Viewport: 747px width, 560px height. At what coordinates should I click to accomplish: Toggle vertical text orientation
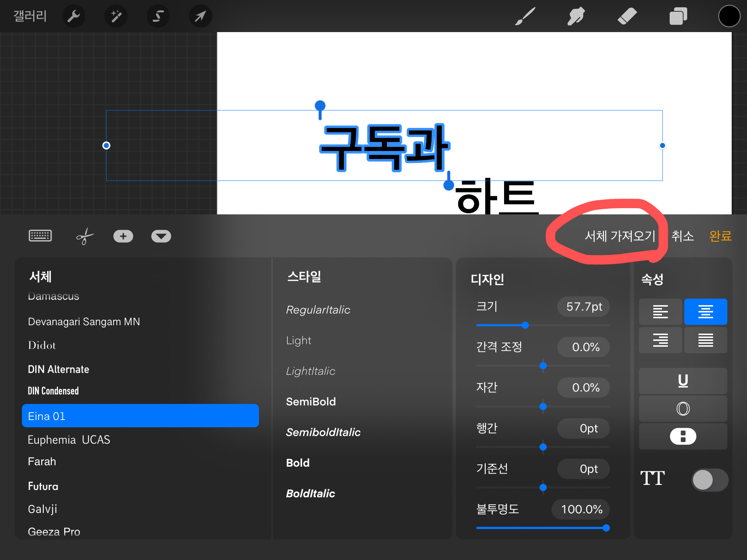click(x=683, y=436)
